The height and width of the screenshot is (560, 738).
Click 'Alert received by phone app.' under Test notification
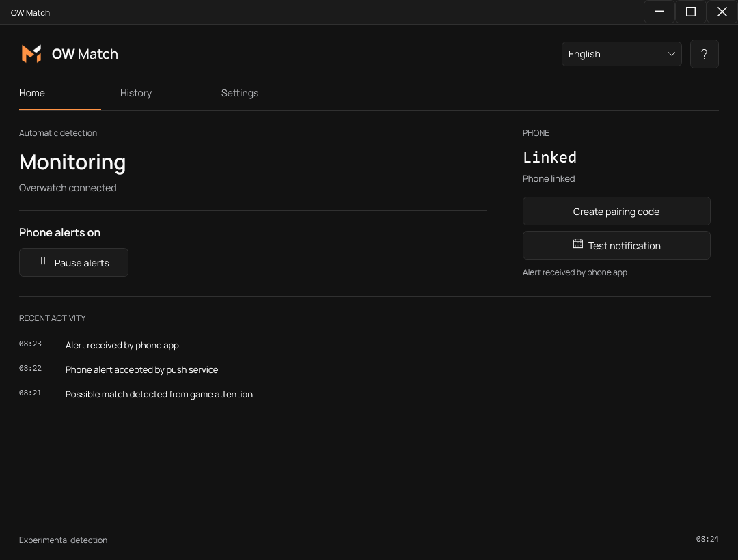coord(575,272)
